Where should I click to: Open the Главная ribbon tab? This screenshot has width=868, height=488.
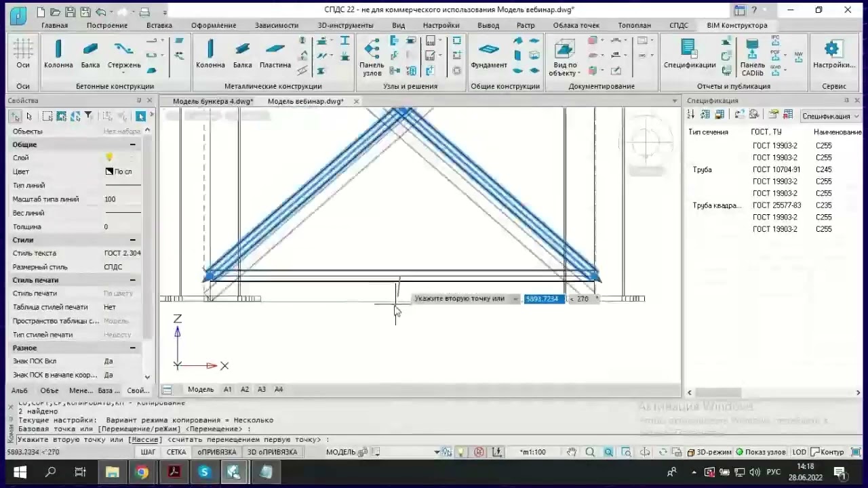click(54, 25)
